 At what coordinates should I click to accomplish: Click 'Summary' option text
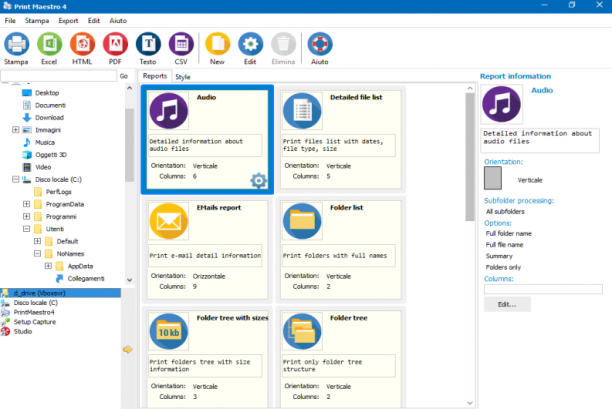tap(499, 256)
